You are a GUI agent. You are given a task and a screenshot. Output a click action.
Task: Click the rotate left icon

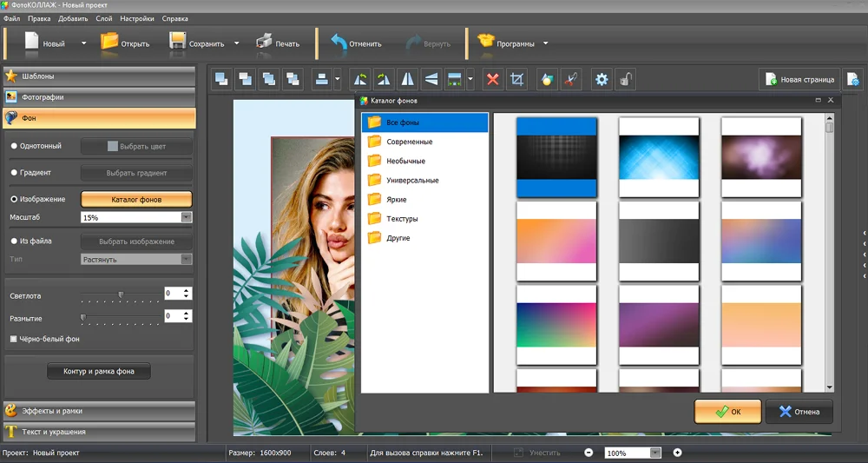coord(360,80)
